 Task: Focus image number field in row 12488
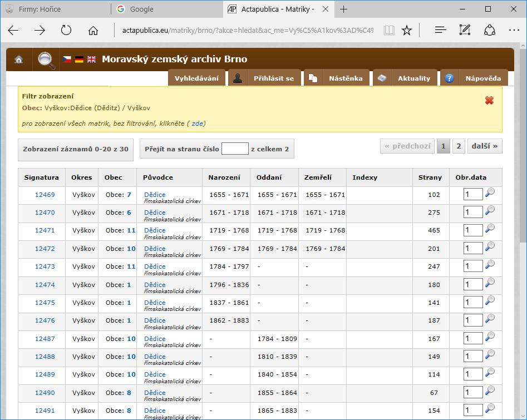click(x=473, y=356)
